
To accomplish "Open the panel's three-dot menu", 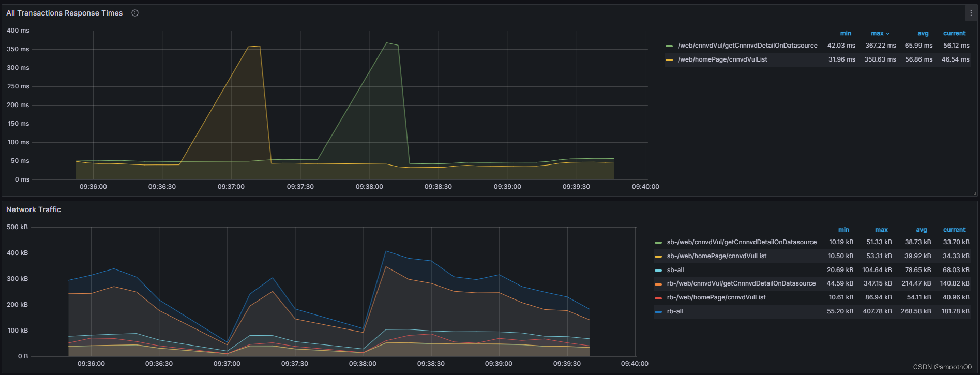I will point(971,13).
